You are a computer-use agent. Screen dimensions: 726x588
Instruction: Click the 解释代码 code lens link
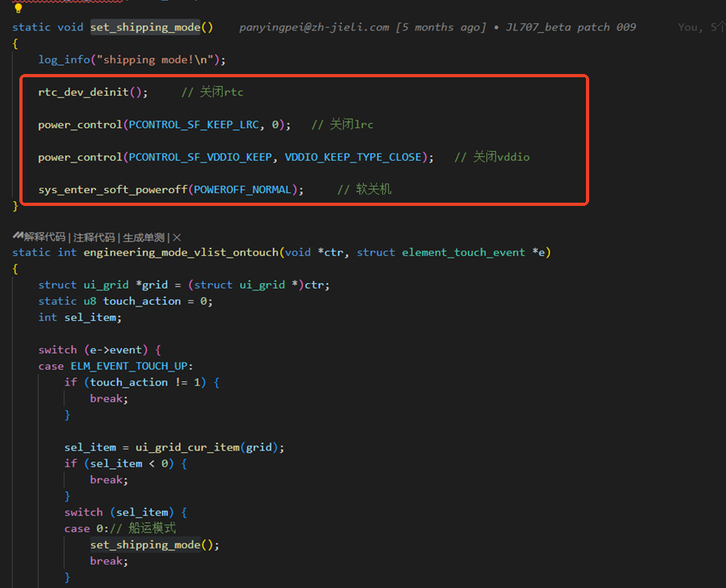click(44, 237)
